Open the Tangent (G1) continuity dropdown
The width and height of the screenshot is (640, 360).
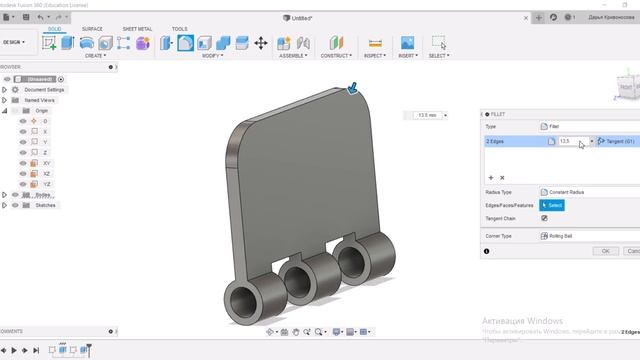coord(617,141)
